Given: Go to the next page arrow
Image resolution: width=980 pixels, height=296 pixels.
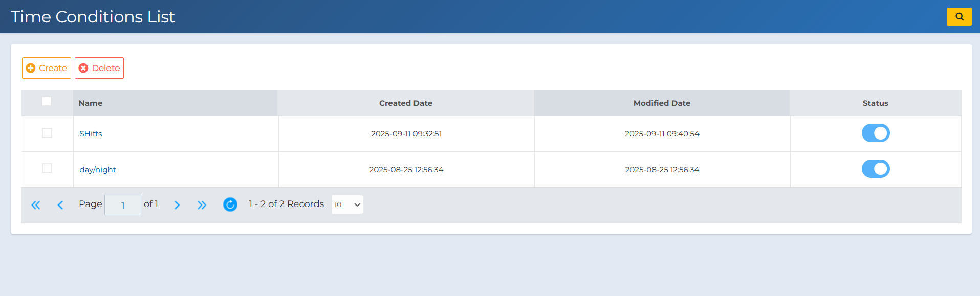Looking at the screenshot, I should click(x=177, y=205).
